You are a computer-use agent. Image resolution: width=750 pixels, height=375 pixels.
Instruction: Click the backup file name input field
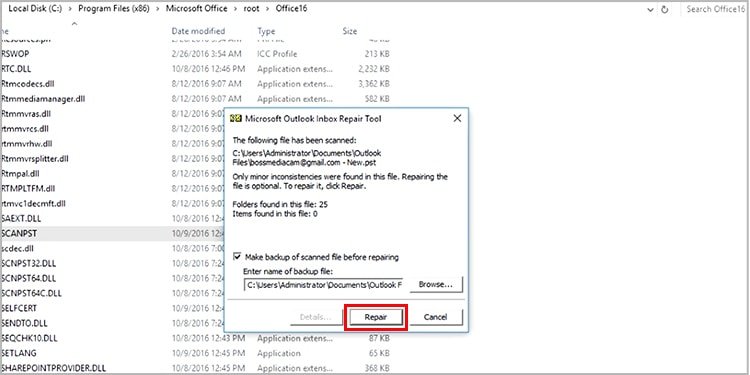pos(323,285)
